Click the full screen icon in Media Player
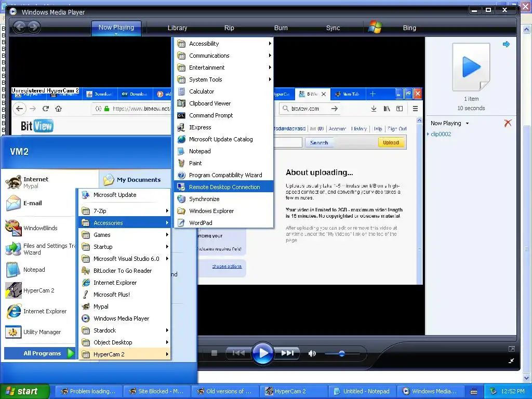Viewport: 532px width, 399px height. [511, 349]
